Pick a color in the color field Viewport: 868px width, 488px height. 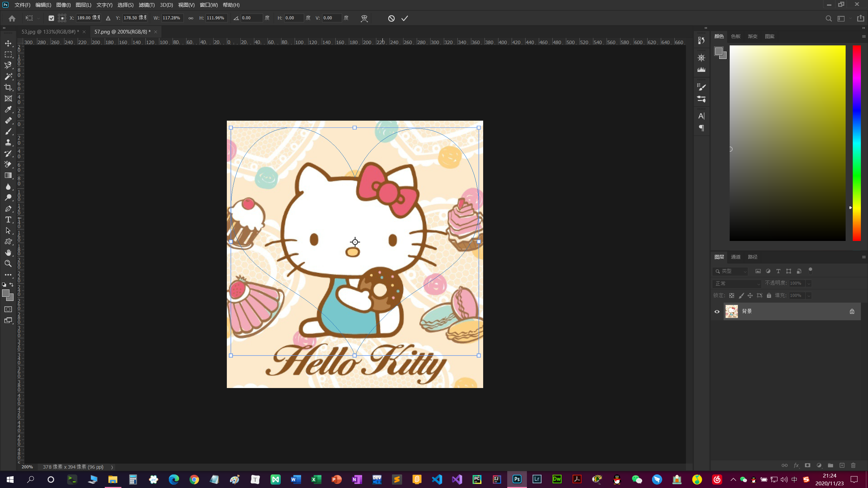pyautogui.click(x=787, y=143)
